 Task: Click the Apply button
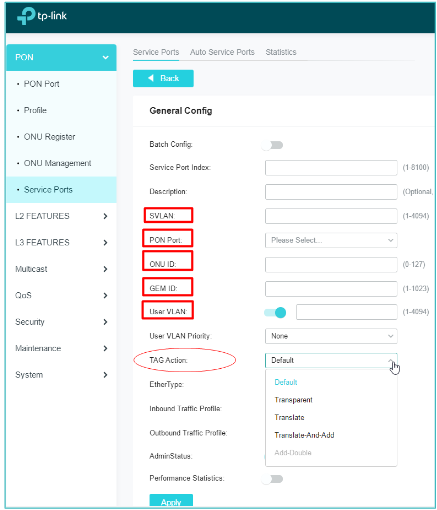point(171,501)
